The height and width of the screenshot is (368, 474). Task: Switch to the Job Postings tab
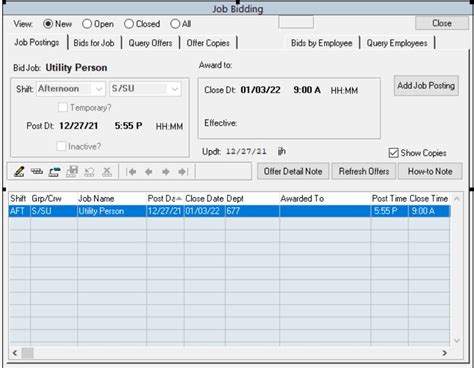pos(37,43)
